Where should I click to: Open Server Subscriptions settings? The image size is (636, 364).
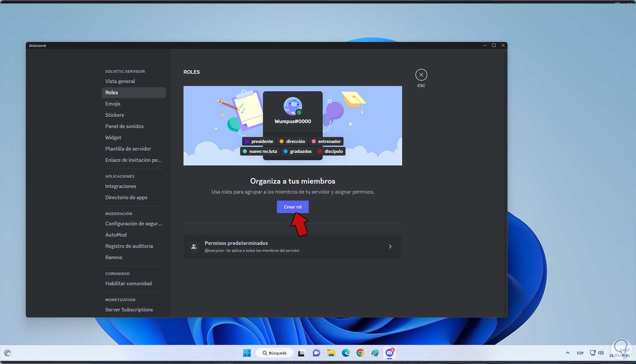click(x=134, y=310)
